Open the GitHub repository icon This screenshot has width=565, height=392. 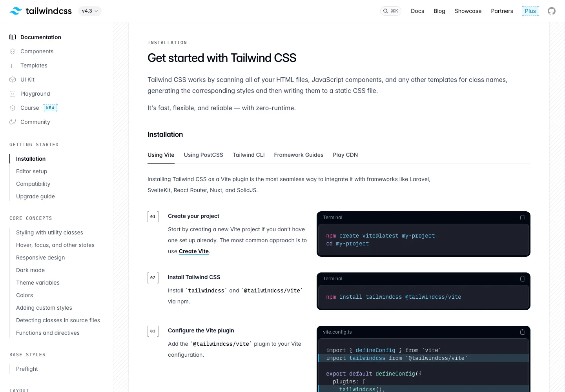[552, 11]
